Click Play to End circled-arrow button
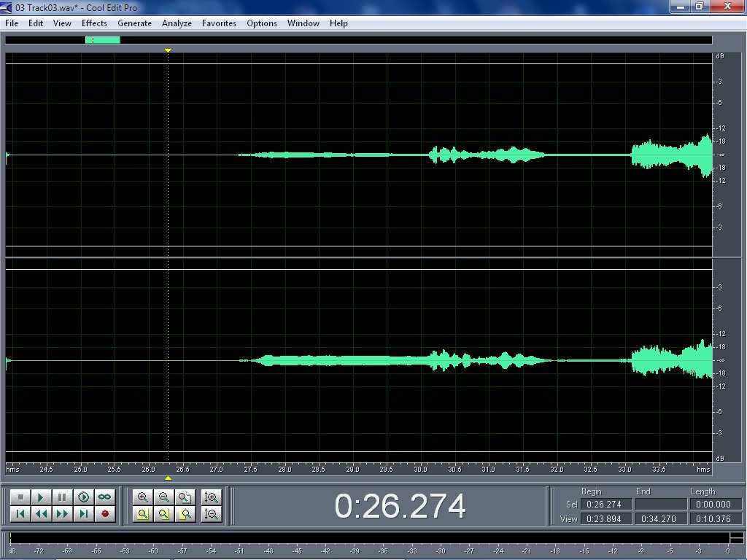The height and width of the screenshot is (560, 747). [x=83, y=497]
